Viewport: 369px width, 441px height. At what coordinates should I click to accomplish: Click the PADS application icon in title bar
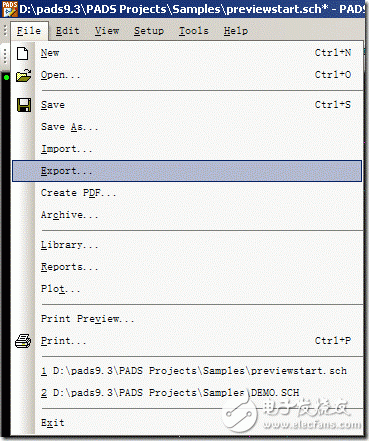pos(9,9)
